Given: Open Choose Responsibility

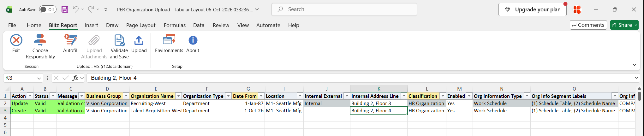Looking at the screenshot, I should 40,46.
